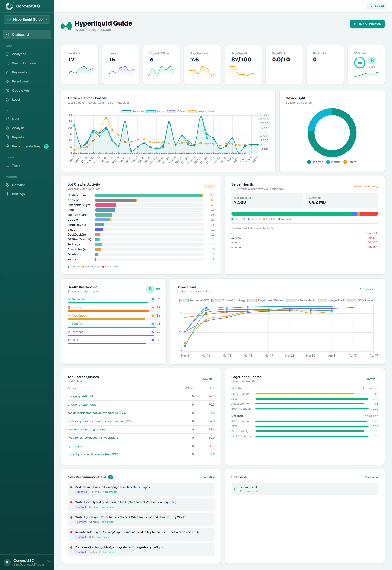Click the Analytics sidebar icon
The image size is (392, 570).
pos(7,54)
